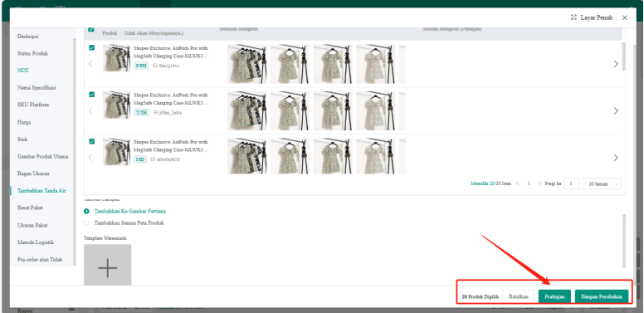Uncheck the F/PH product row checkbox

[91, 47]
